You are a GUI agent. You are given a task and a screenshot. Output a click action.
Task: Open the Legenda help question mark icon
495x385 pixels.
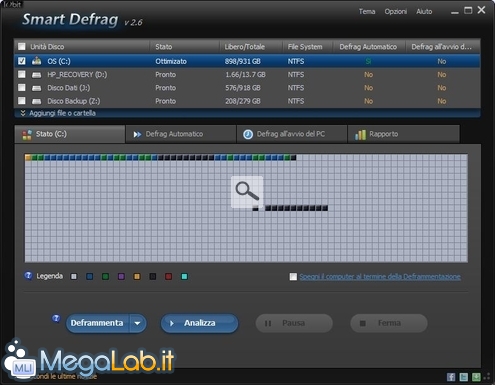(28, 275)
